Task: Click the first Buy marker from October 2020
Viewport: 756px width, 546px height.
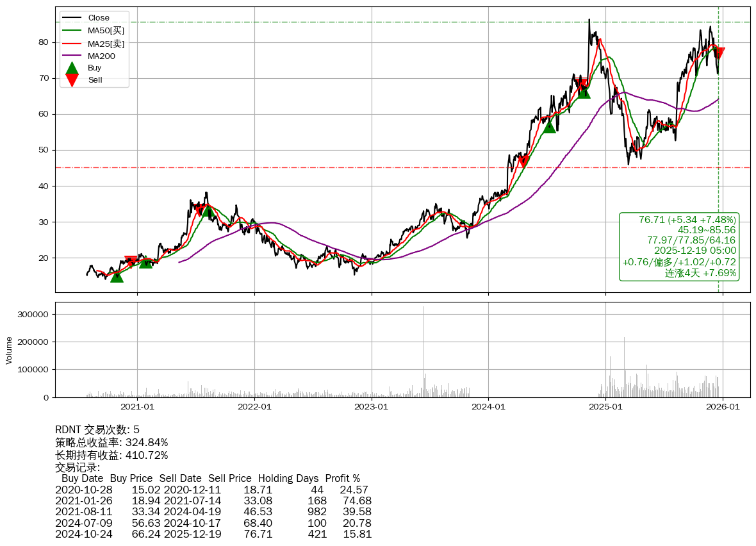Action: pyautogui.click(x=116, y=276)
